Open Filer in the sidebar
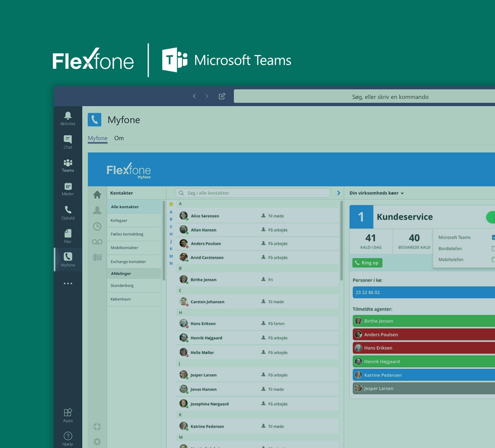 point(68,236)
